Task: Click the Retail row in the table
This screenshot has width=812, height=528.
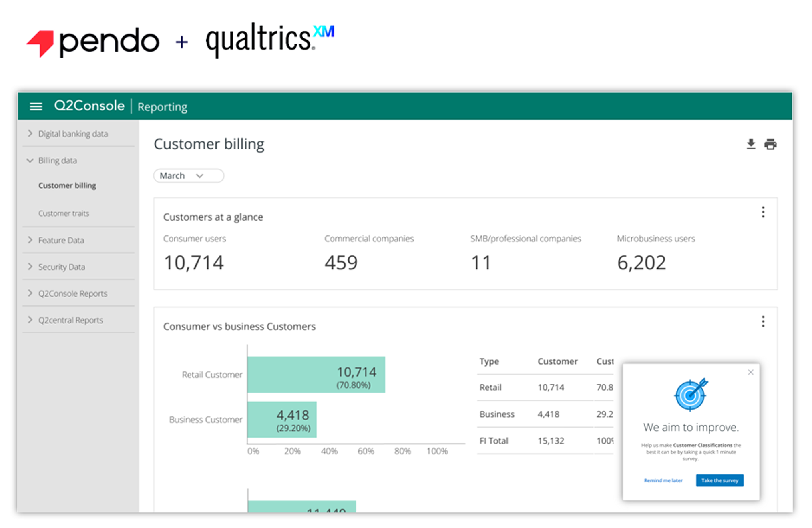Action: (x=545, y=387)
